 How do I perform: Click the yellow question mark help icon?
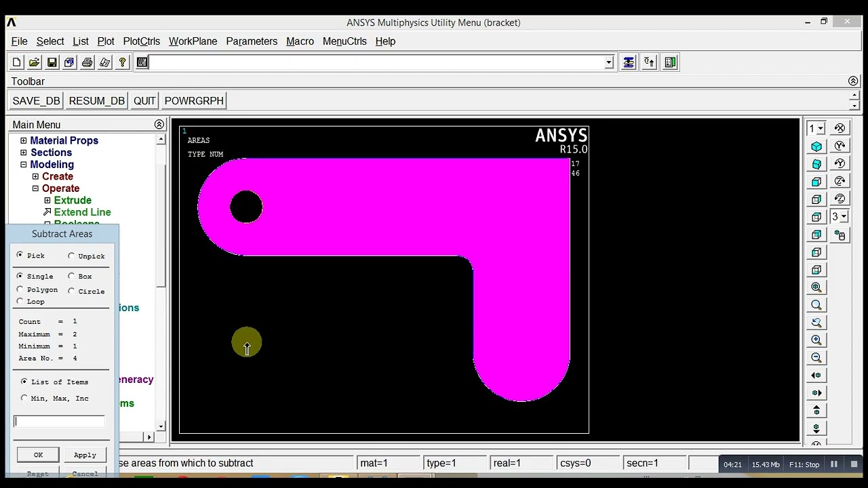122,62
